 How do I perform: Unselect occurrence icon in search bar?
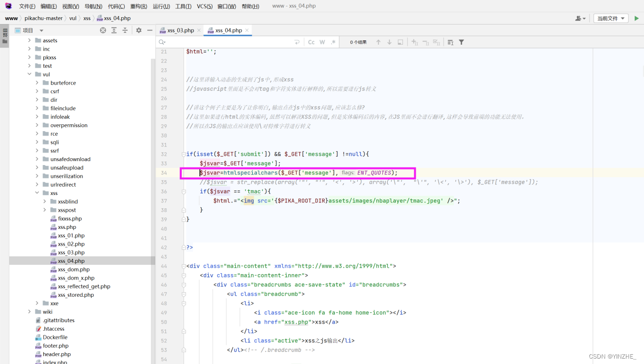426,42
